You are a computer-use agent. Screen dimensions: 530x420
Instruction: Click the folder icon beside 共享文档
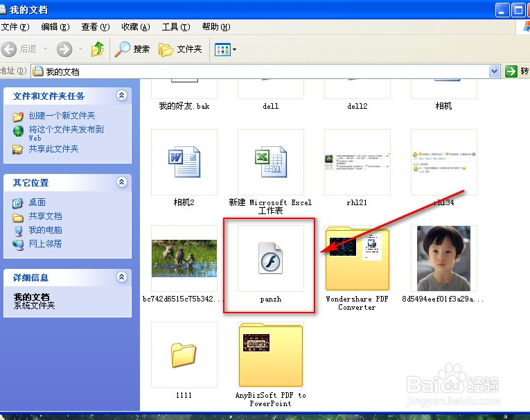(x=17, y=218)
